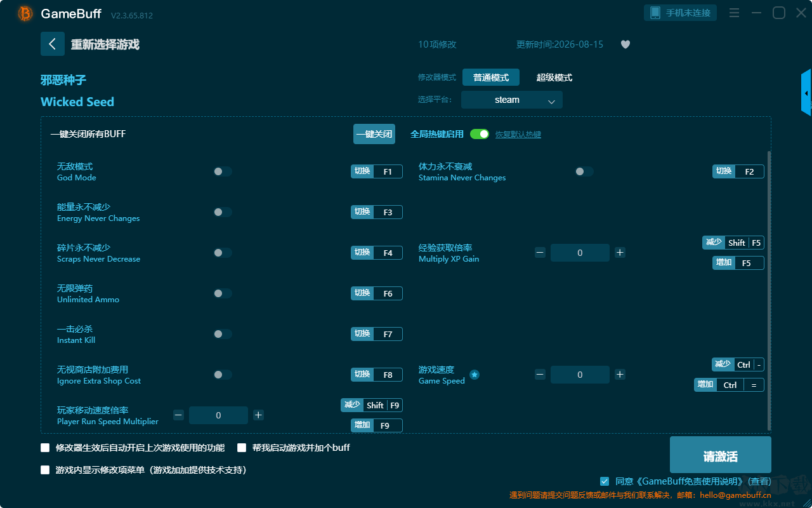Click the GameBuff flame logo icon
812x508 pixels.
(25, 13)
